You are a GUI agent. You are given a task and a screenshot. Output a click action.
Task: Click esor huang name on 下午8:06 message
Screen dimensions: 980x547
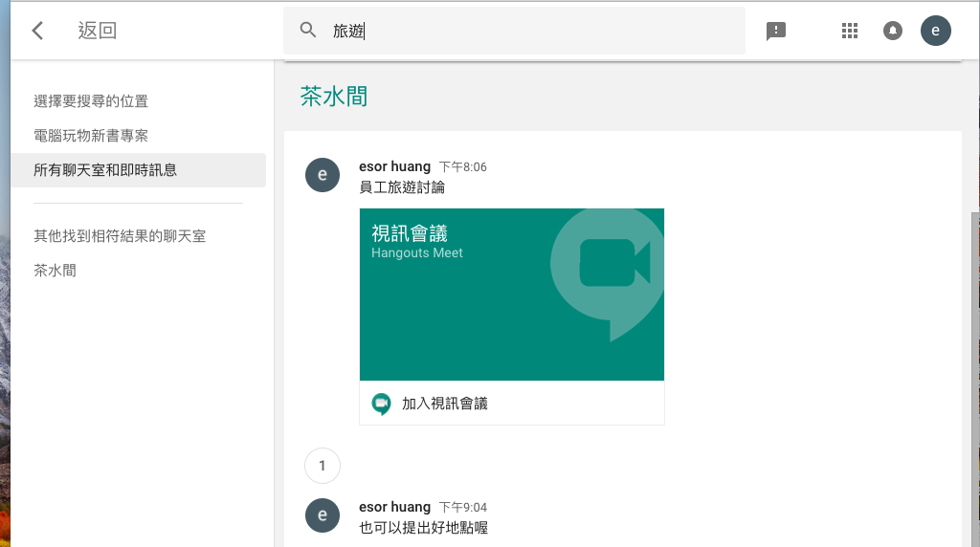[x=395, y=166]
